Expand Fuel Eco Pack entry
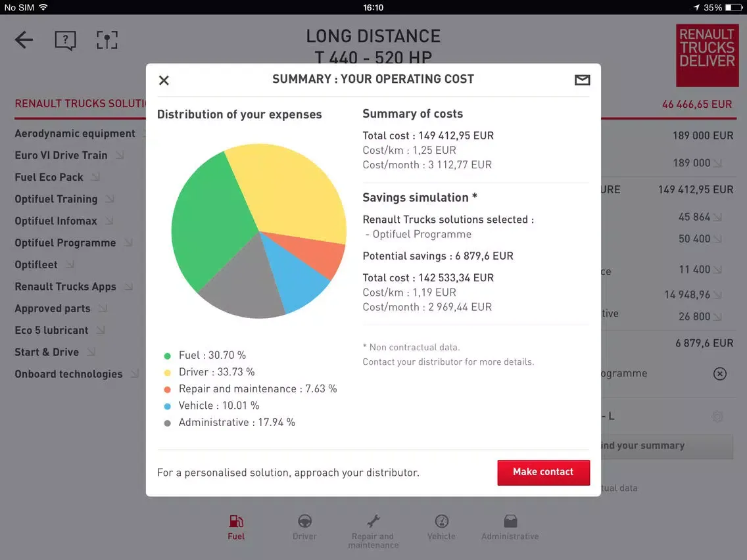Viewport: 747px width, 560px height. 57,177
